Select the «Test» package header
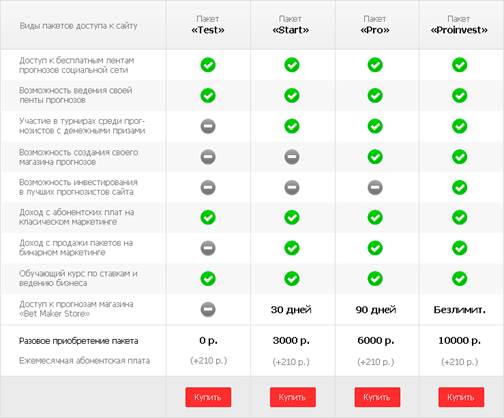 [208, 25]
